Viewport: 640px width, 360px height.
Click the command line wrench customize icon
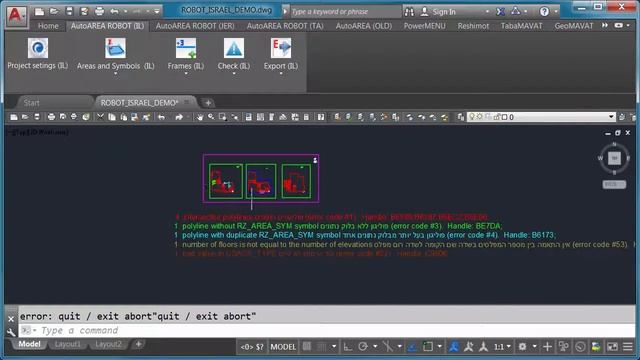[x=11, y=332]
